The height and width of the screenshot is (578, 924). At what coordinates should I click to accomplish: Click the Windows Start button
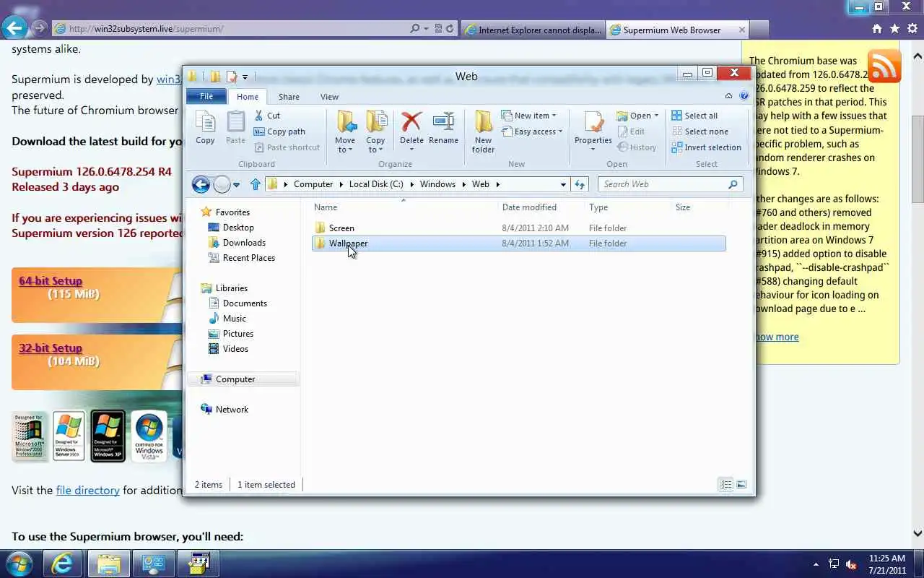point(19,564)
